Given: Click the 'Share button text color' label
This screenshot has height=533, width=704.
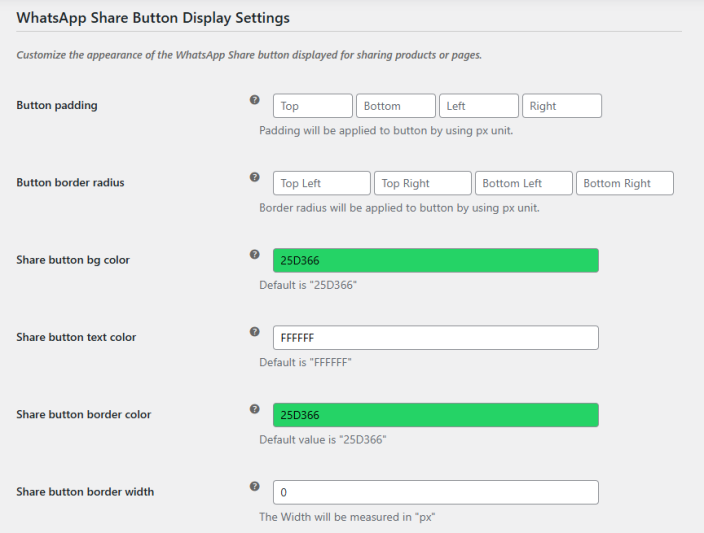Looking at the screenshot, I should (76, 337).
